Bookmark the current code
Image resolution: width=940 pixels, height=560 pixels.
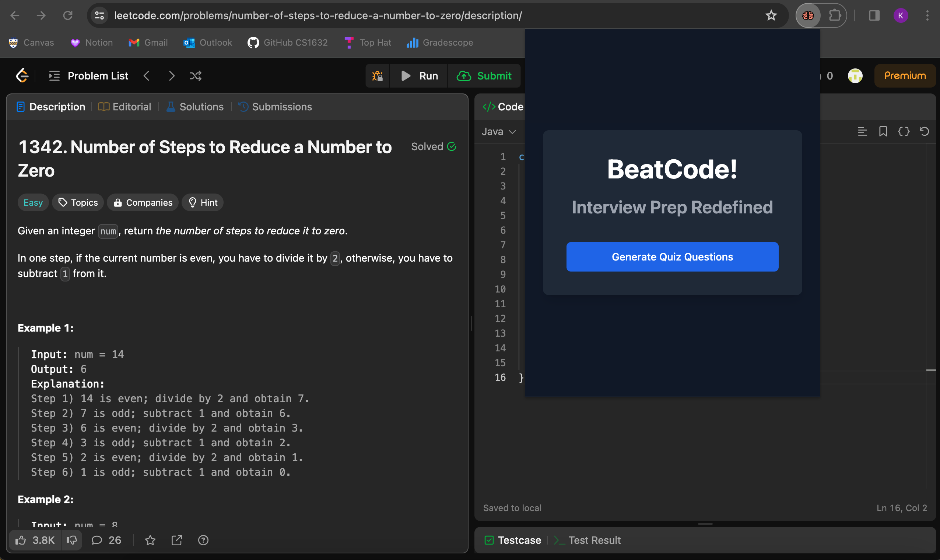pyautogui.click(x=883, y=131)
